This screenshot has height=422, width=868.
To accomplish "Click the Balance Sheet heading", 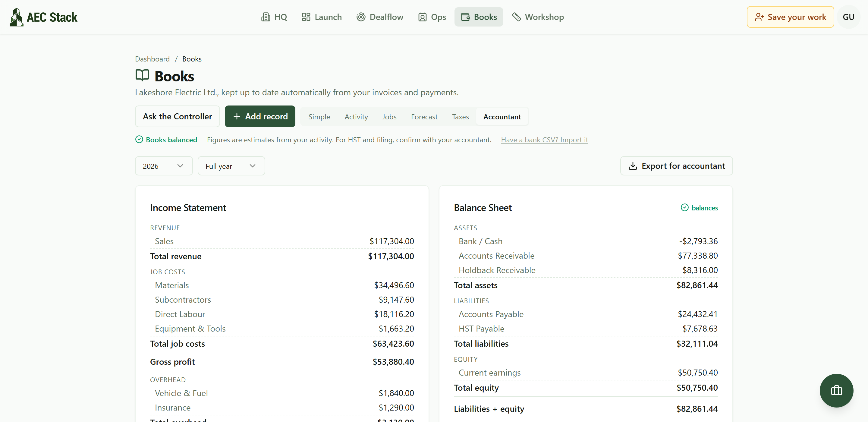I will coord(483,208).
